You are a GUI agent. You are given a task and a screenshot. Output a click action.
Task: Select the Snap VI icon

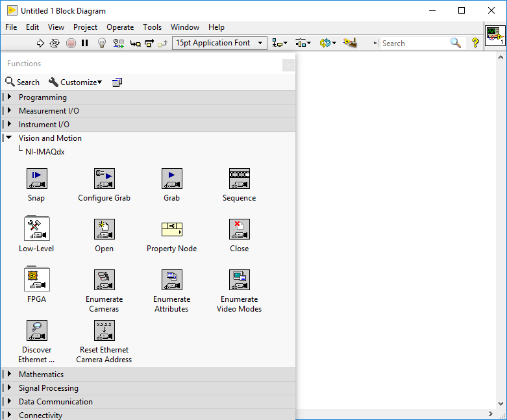(x=36, y=179)
